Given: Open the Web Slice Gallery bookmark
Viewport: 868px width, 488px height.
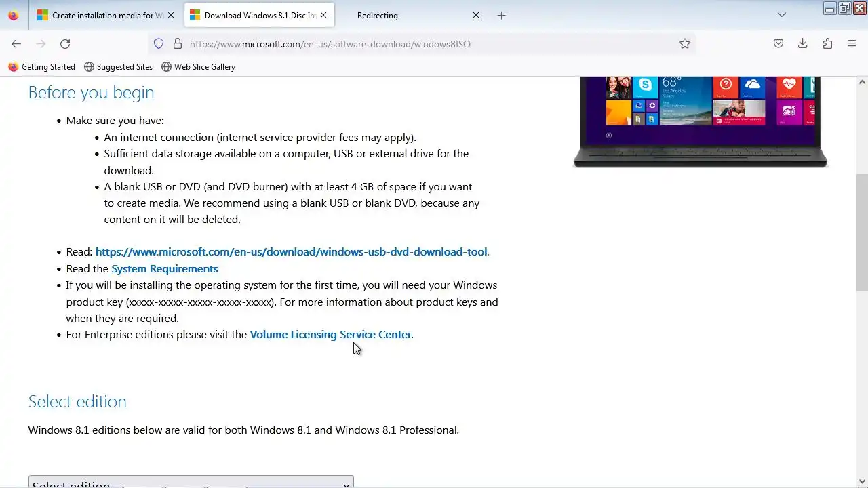Looking at the screenshot, I should point(198,67).
